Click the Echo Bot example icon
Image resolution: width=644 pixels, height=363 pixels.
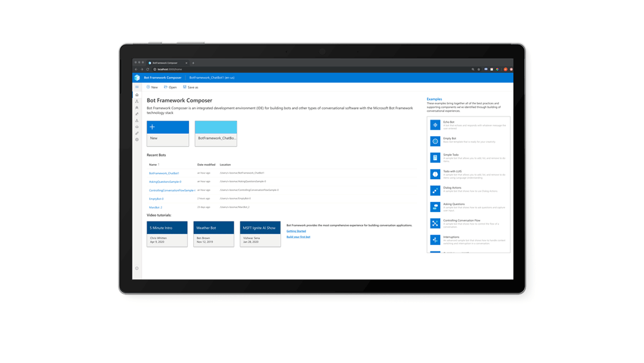pos(435,125)
